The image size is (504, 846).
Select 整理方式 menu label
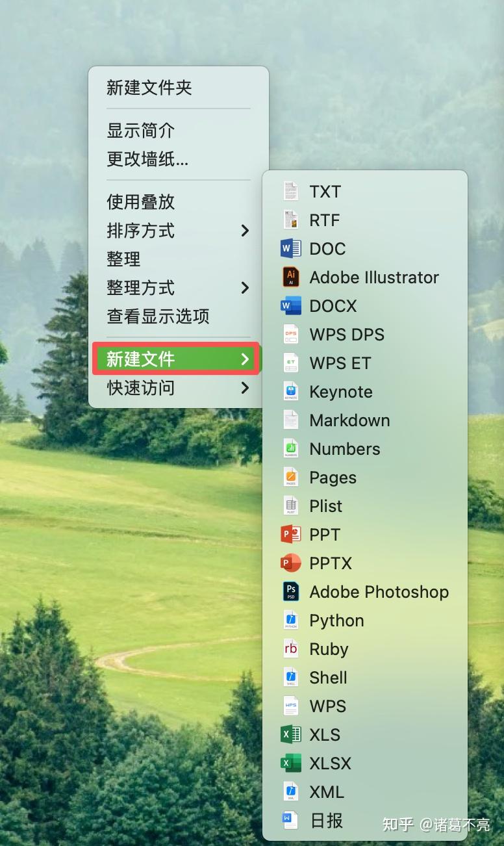[x=141, y=288]
